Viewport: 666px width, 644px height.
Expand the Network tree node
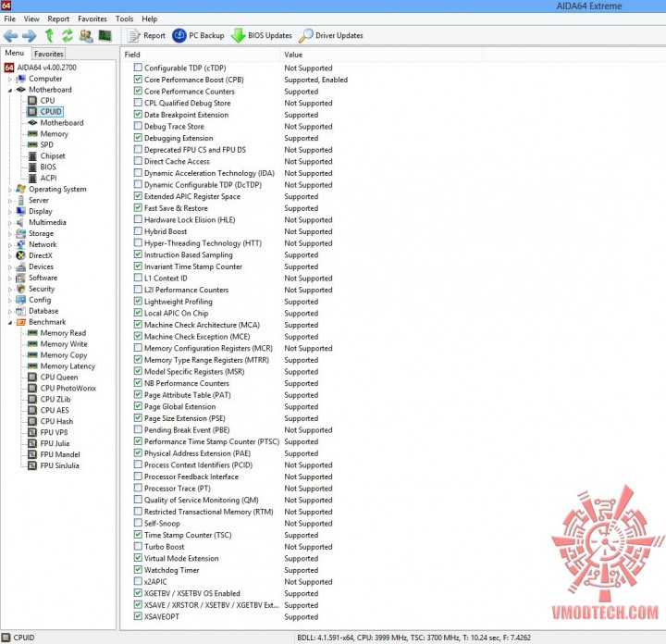tap(10, 244)
